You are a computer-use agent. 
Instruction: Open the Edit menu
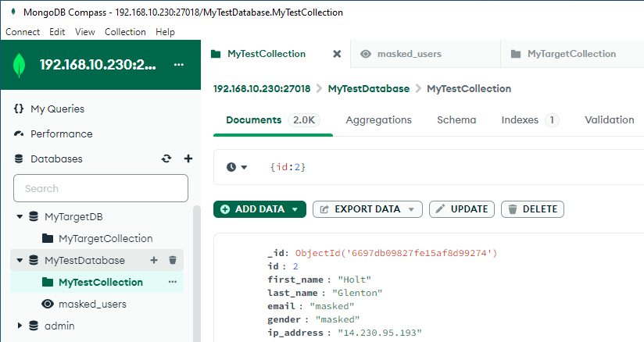pyautogui.click(x=57, y=32)
